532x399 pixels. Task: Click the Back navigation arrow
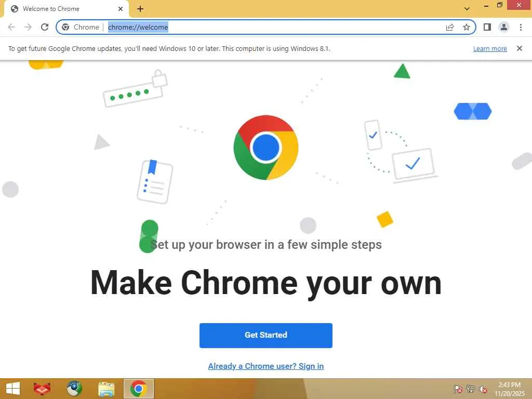(x=11, y=27)
